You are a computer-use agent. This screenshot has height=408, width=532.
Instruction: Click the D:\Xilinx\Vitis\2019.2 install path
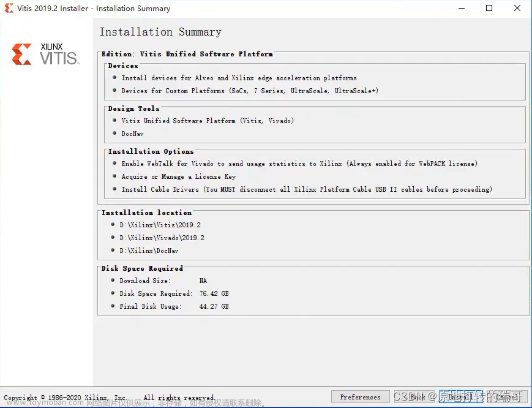(160, 225)
